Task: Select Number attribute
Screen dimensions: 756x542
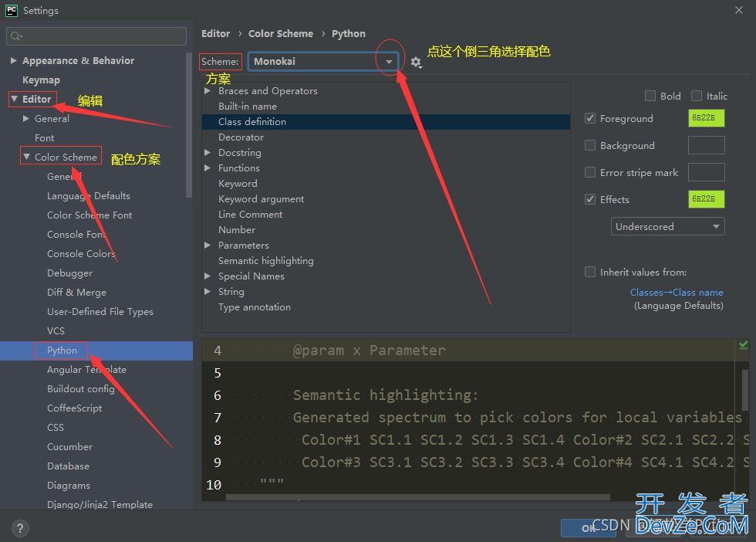Action: click(x=237, y=230)
